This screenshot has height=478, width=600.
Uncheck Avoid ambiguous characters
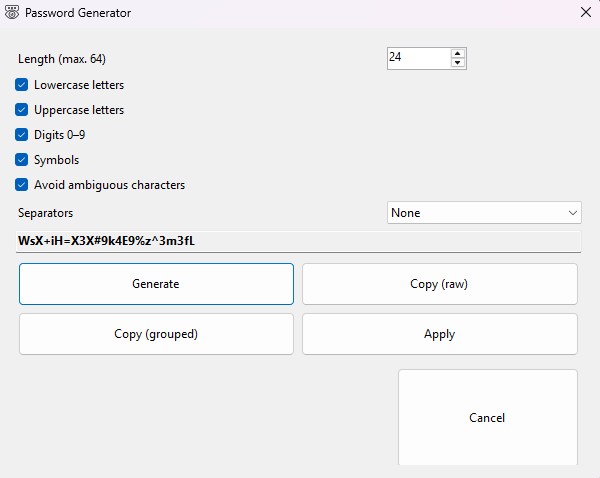22,185
